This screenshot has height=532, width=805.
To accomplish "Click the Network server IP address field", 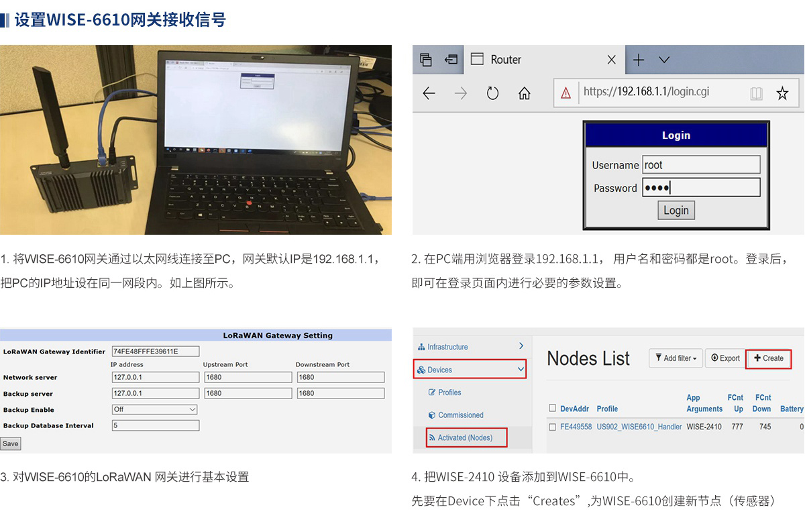I will point(155,377).
